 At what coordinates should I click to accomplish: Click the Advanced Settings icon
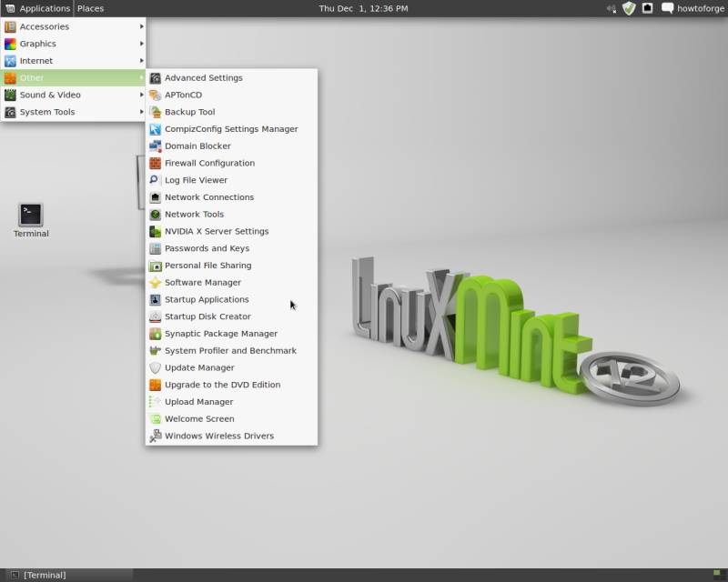coord(155,78)
